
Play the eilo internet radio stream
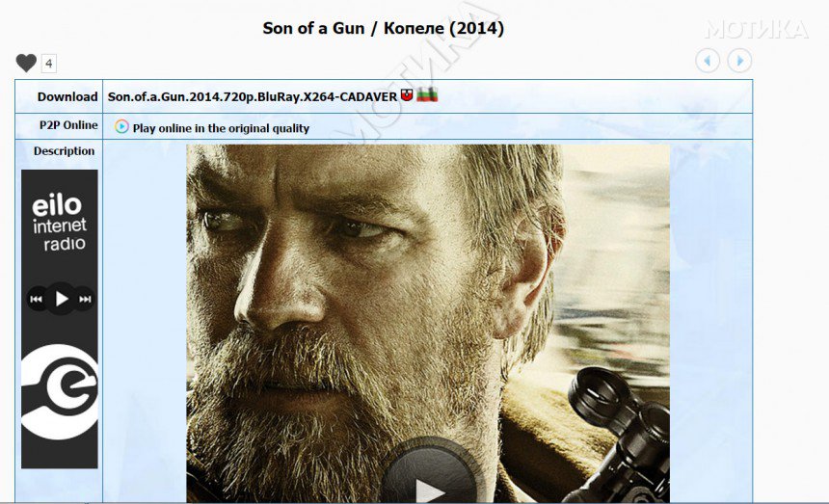coord(61,299)
